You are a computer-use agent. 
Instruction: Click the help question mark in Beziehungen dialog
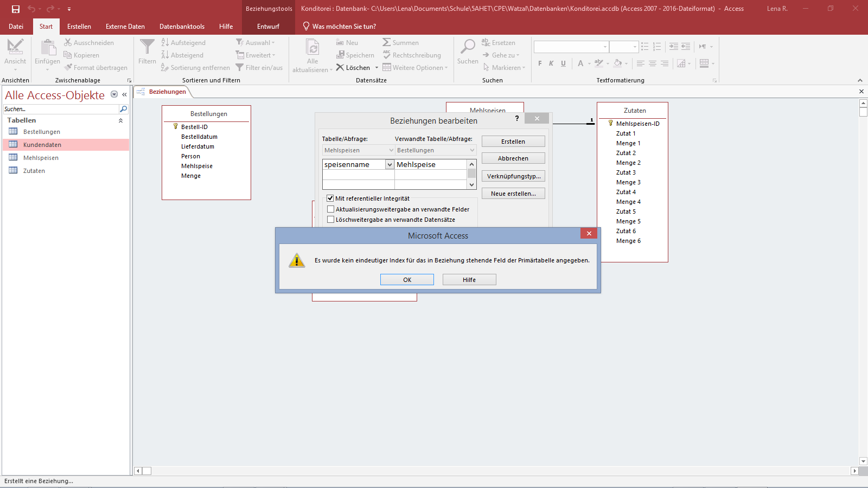tap(517, 118)
